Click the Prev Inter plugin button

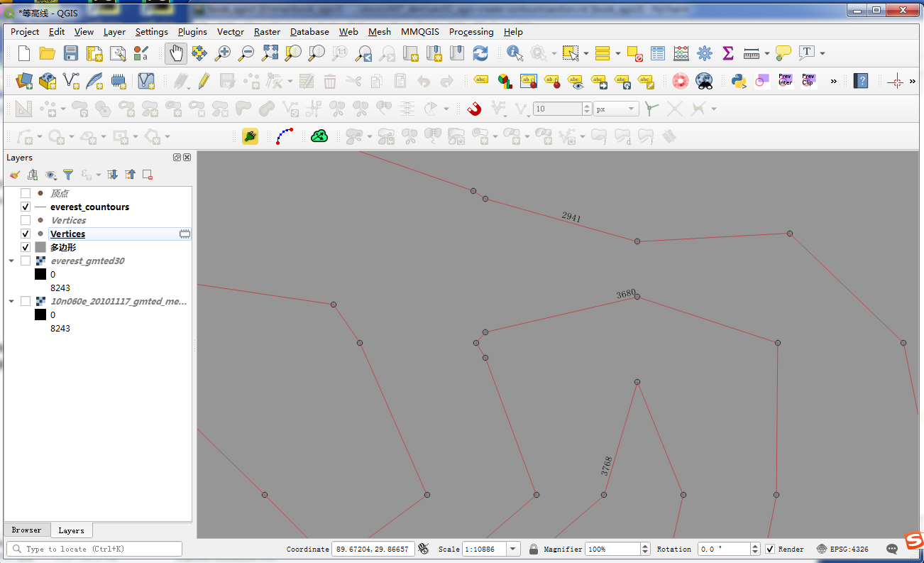click(785, 81)
